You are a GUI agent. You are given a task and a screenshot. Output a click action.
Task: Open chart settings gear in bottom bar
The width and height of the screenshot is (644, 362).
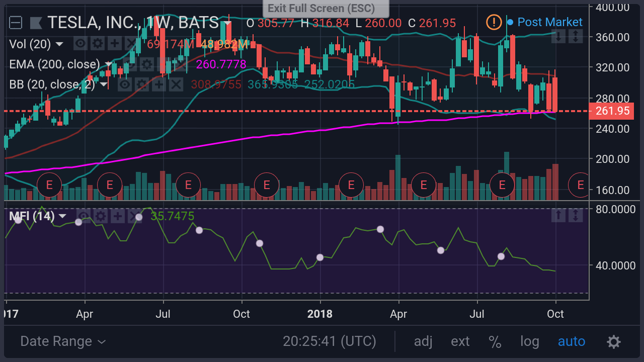(x=614, y=342)
